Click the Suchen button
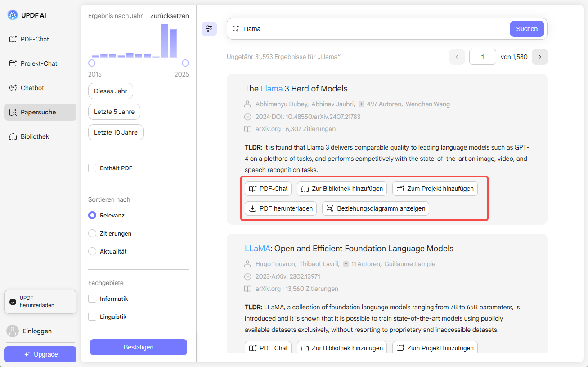 pos(527,29)
